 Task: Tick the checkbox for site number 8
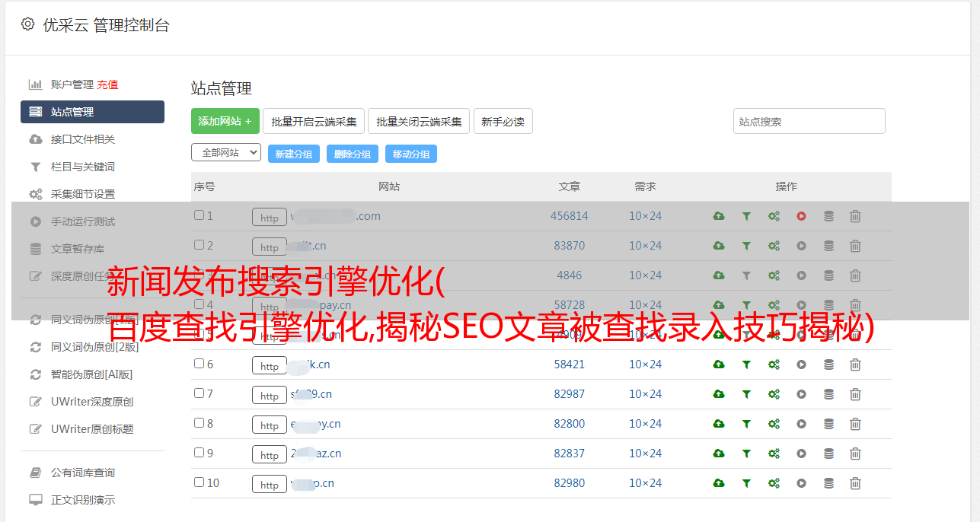click(x=199, y=423)
